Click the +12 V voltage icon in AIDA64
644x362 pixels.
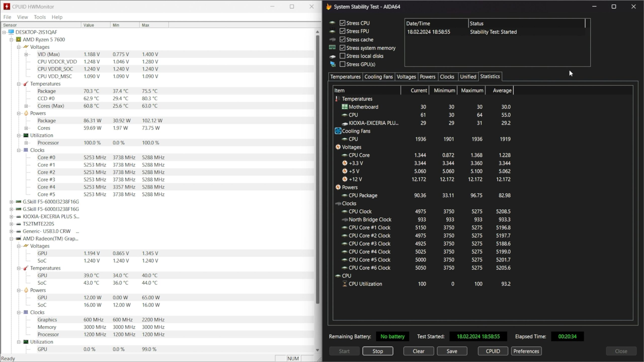click(x=345, y=179)
